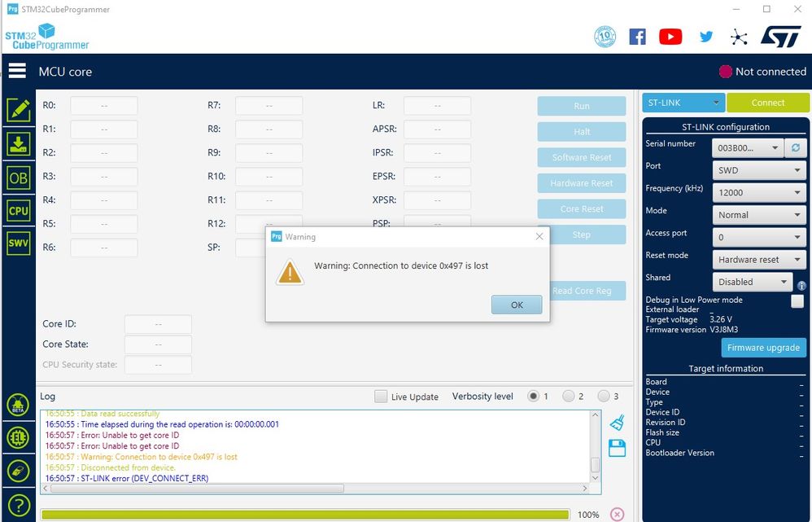Click the info icon next to Shared
This screenshot has width=812, height=522.
(801, 286)
